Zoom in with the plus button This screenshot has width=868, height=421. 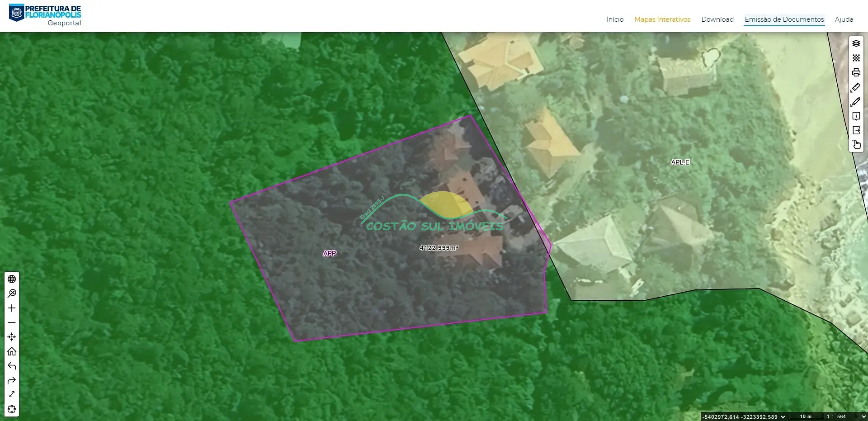point(12,308)
